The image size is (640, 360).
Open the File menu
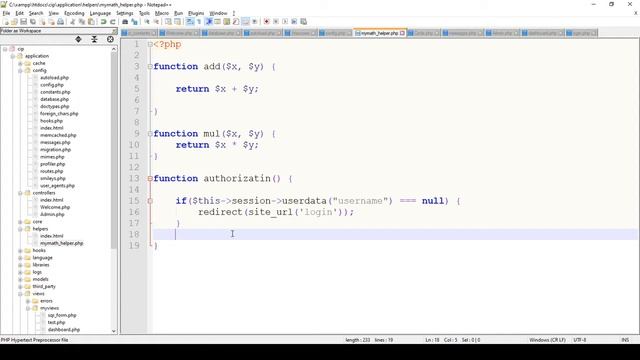coord(6,13)
